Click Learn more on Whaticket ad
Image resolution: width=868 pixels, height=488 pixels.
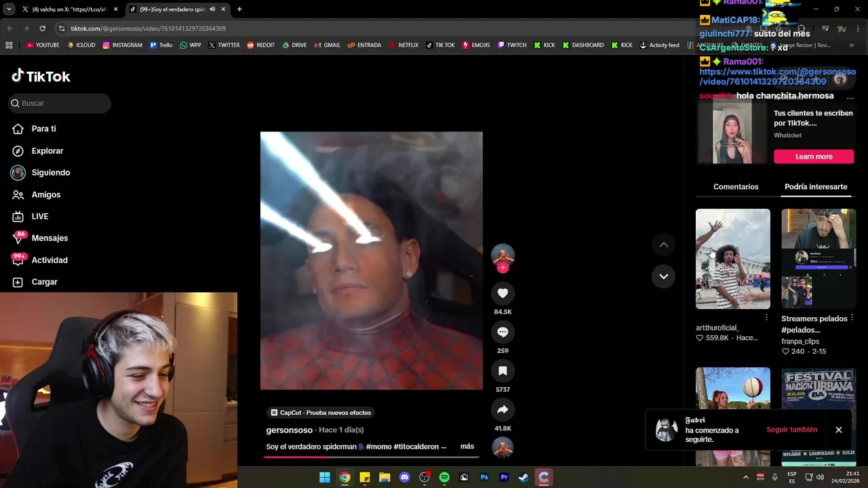click(x=814, y=157)
